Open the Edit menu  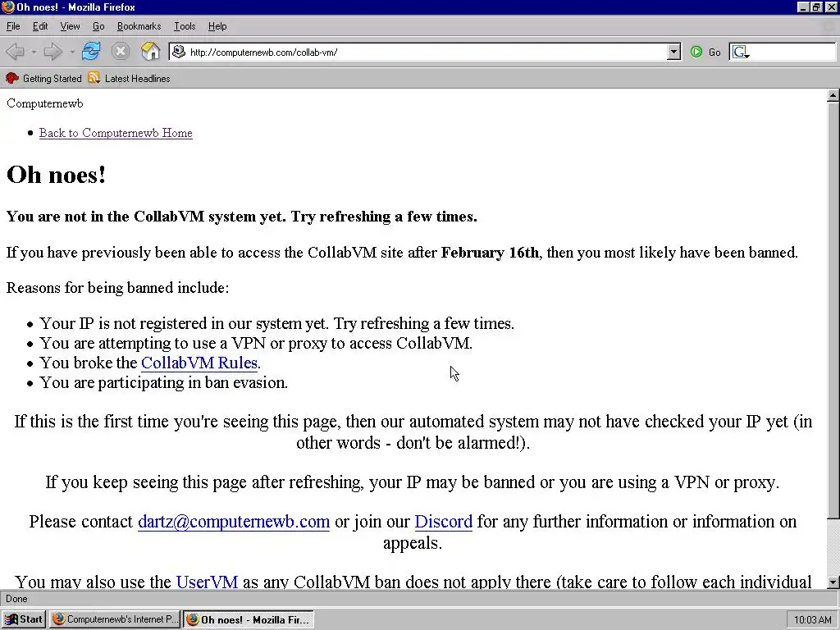(40, 26)
